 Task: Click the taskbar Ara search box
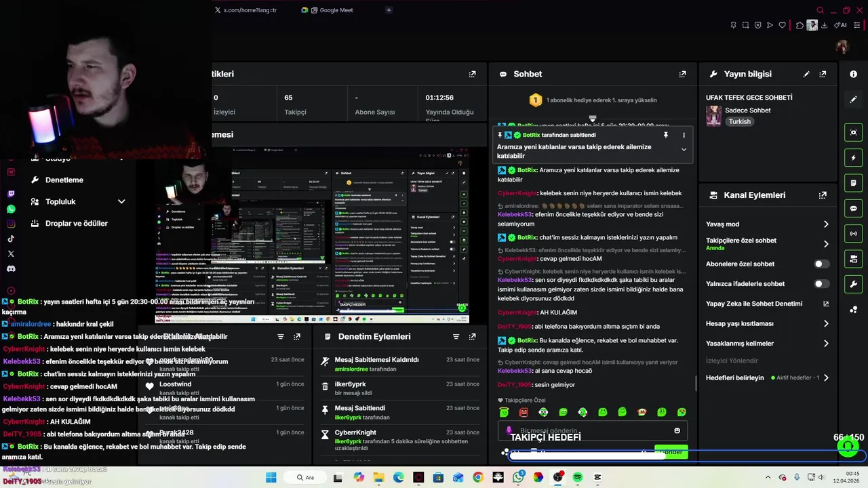pyautogui.click(x=305, y=477)
